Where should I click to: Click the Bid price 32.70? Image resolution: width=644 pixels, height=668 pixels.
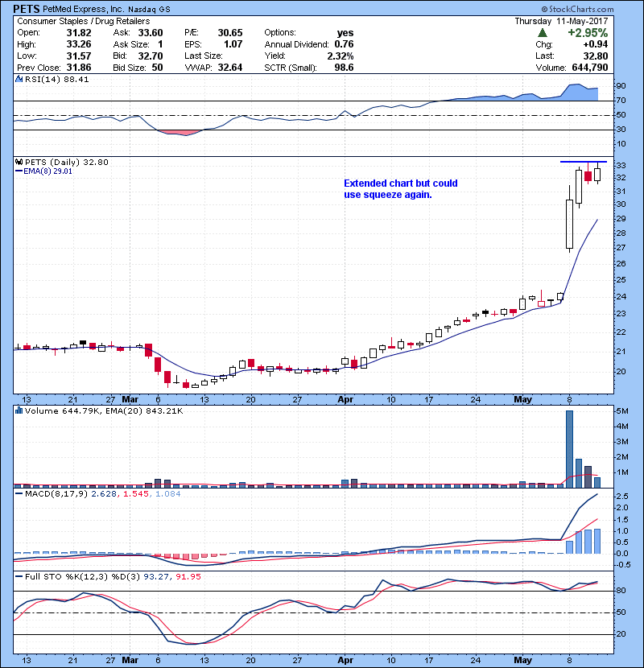coord(151,56)
